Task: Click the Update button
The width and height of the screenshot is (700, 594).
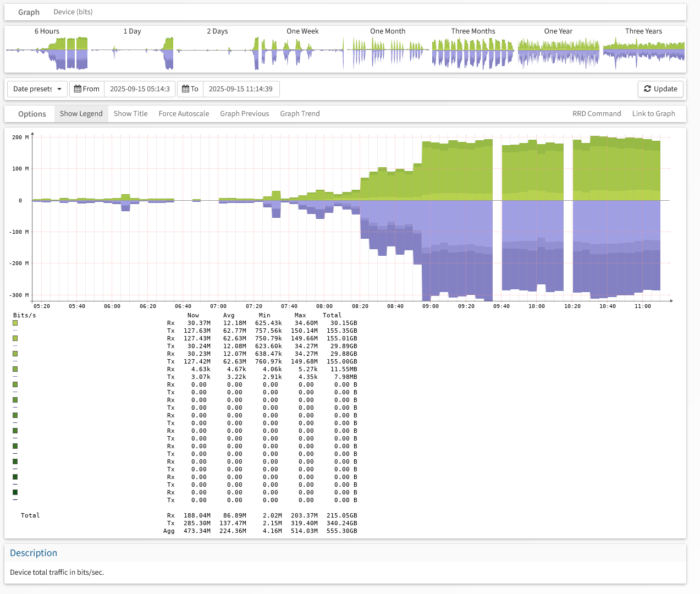Action: [x=660, y=89]
